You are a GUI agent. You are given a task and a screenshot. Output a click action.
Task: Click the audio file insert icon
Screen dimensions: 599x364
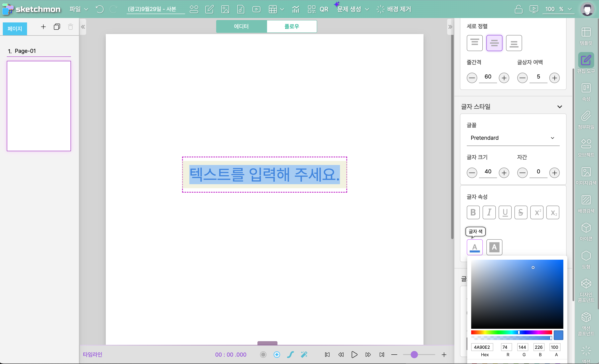coord(241,9)
